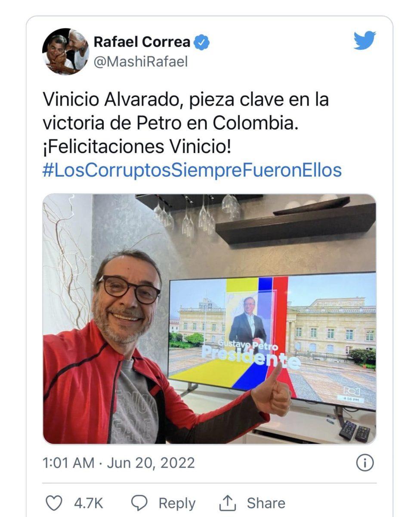This screenshot has height=517, width=420.
Task: Open the tweet info icon
Action: click(x=365, y=463)
